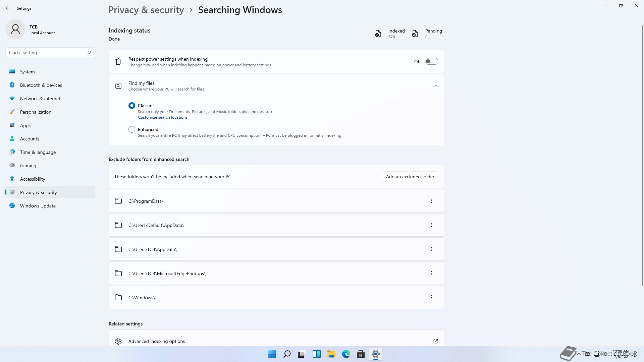
Task: Open the Customize search locations link
Action: (163, 117)
